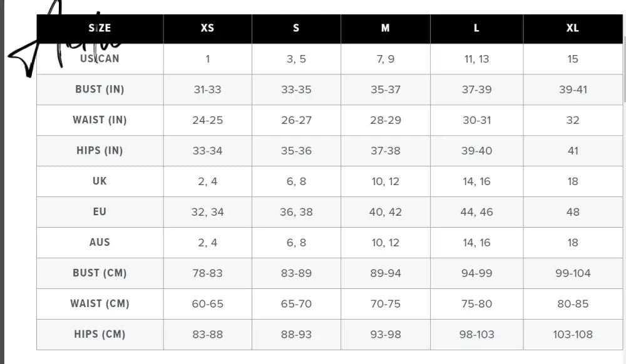Click the M size column header

[385, 28]
